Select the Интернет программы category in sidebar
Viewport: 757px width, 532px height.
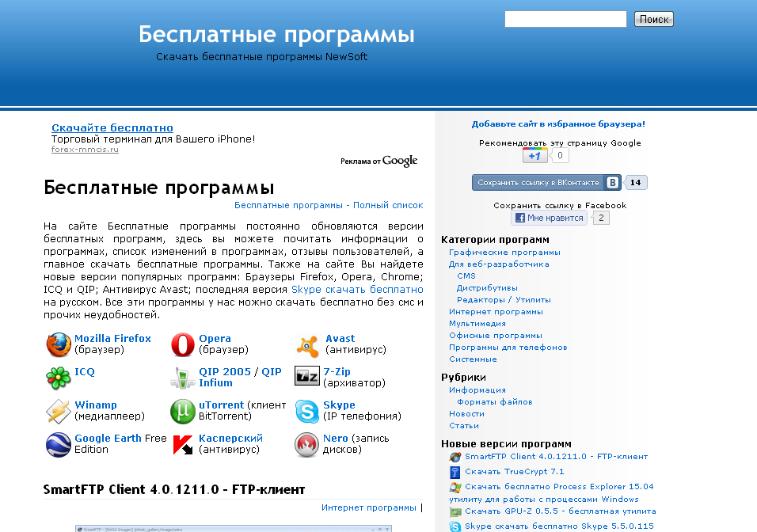496,312
